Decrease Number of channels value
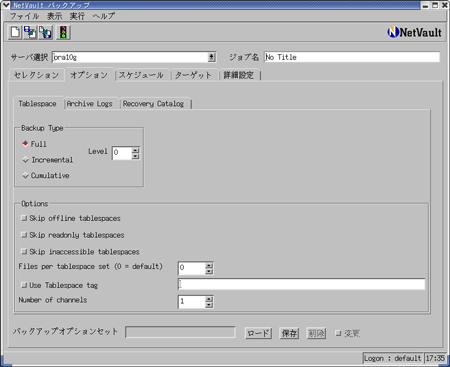The image size is (450, 367). pyautogui.click(x=209, y=305)
